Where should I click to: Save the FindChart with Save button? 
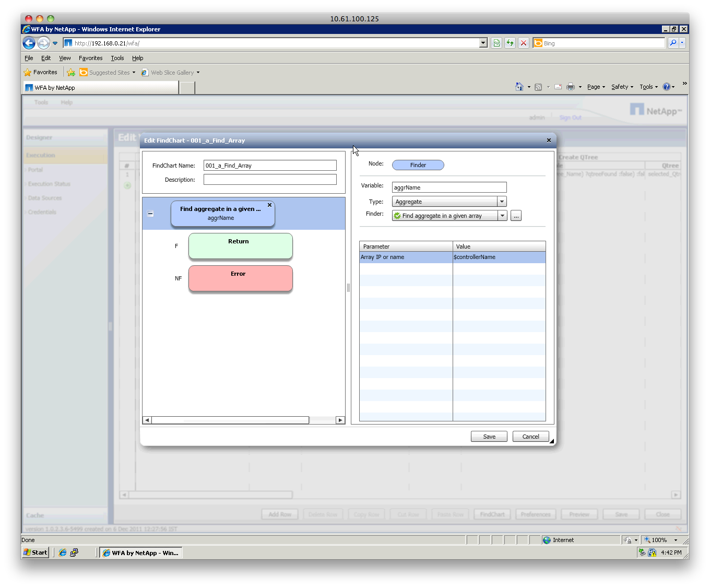click(489, 437)
